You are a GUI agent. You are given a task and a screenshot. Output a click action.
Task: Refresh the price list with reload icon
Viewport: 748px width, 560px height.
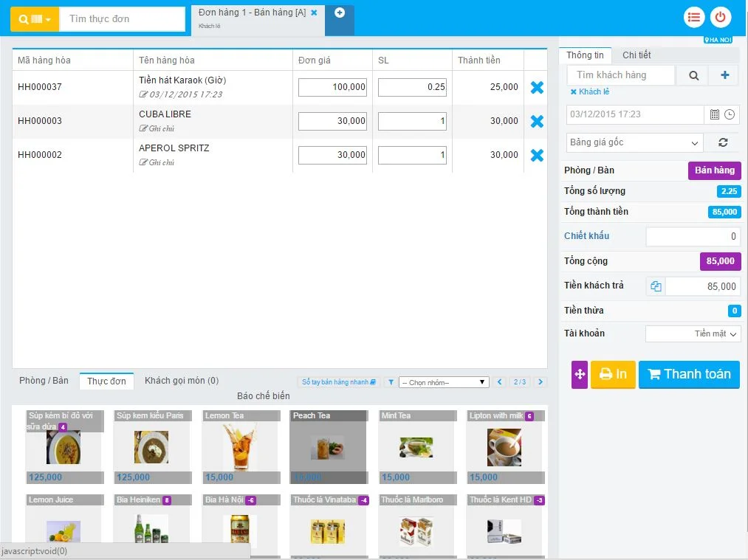pos(722,142)
